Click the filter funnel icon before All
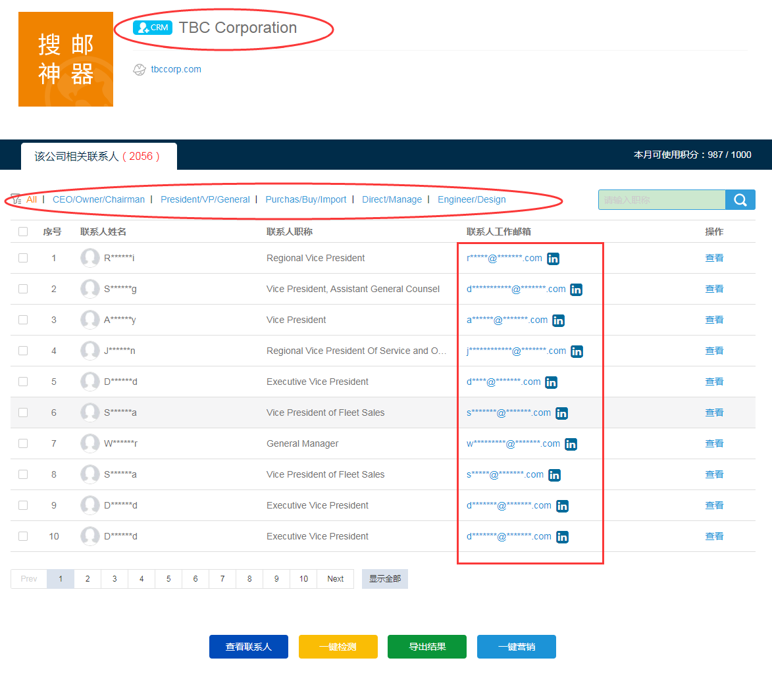772x700 pixels. 16,199
